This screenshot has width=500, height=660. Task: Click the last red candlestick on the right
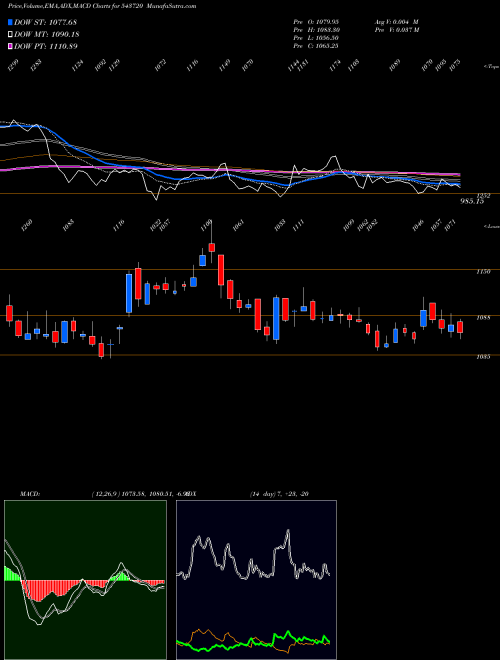click(x=460, y=327)
